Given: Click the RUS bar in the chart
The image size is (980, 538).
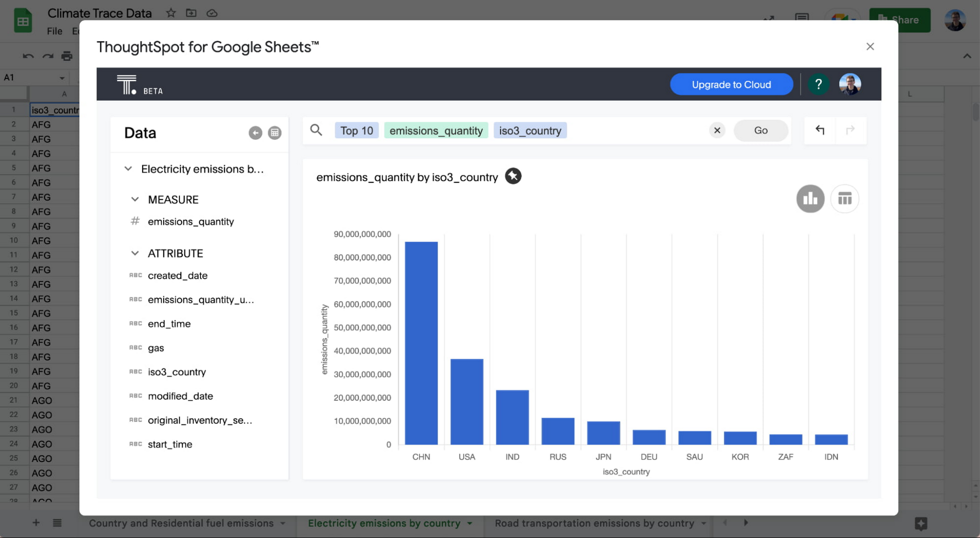Looking at the screenshot, I should click(x=558, y=431).
